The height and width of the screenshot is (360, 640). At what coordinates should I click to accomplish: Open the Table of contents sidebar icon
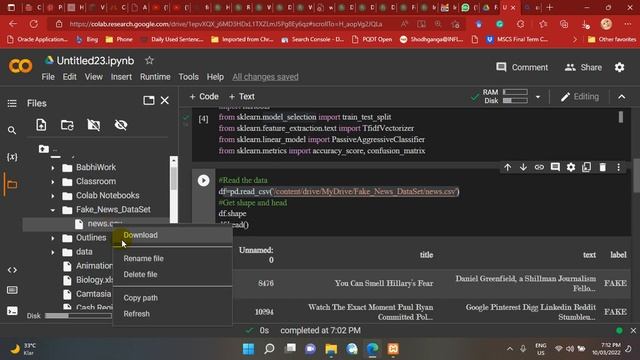12,103
